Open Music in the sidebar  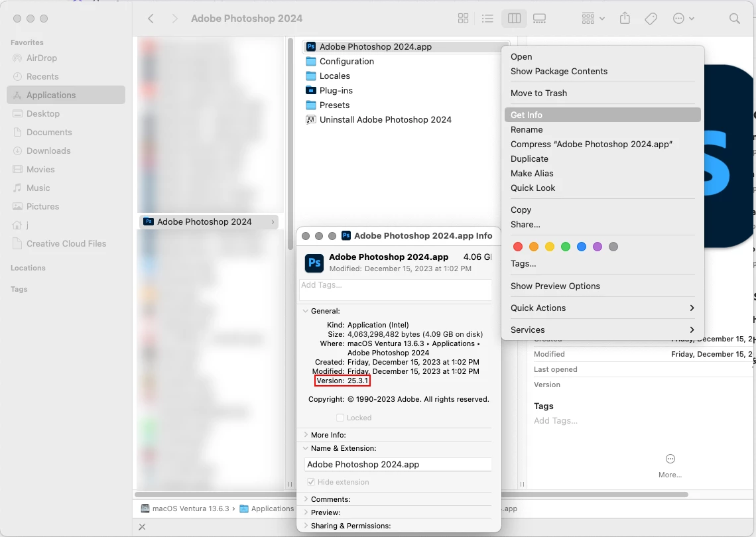66,188
